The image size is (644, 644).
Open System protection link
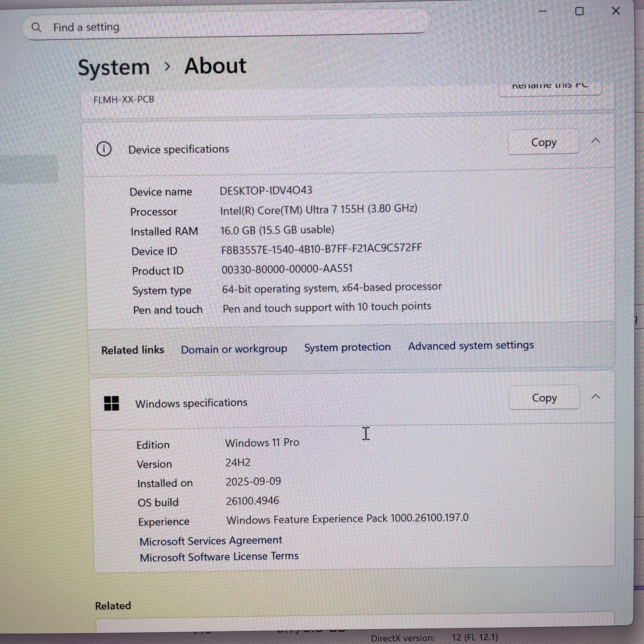[347, 347]
